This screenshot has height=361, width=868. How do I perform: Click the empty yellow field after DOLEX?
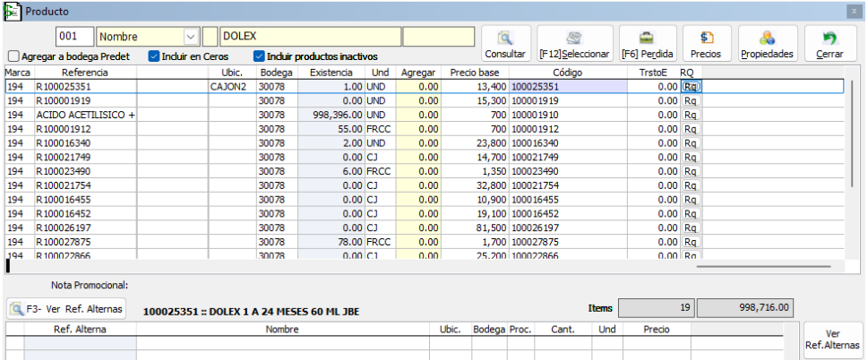(438, 37)
